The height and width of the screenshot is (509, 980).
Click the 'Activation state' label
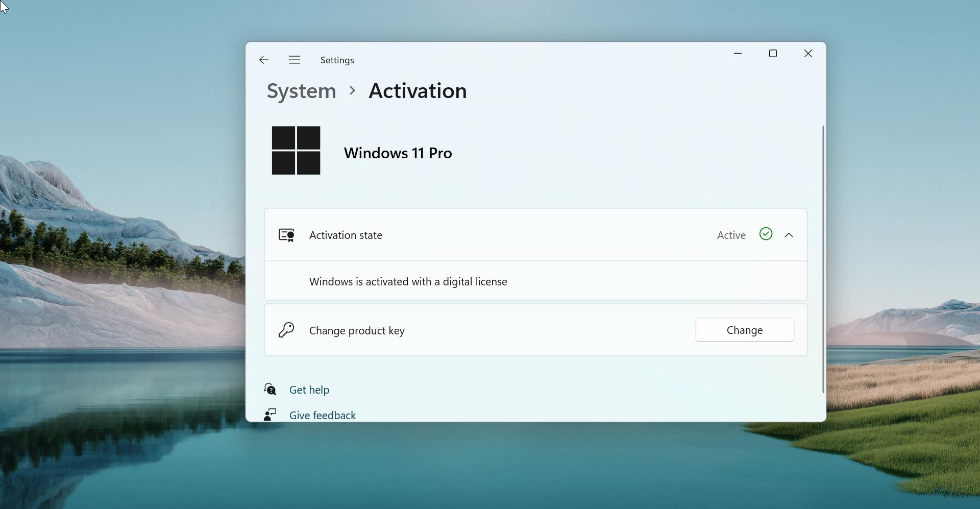(346, 235)
